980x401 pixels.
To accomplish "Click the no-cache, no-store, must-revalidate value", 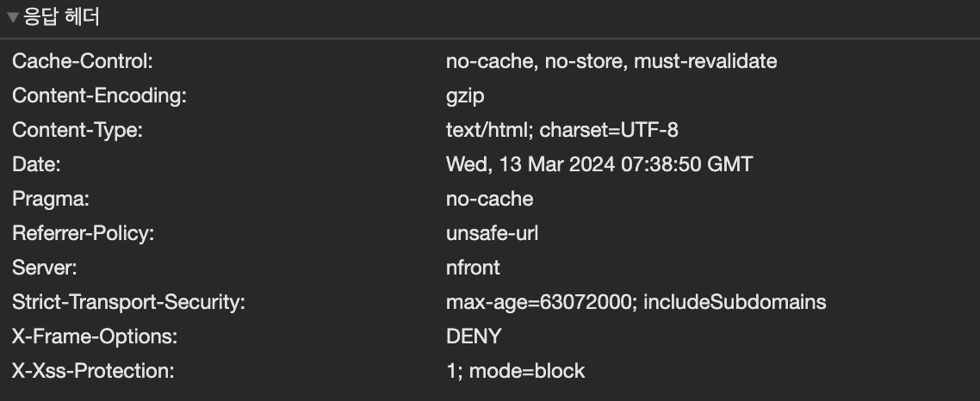I will pyautogui.click(x=611, y=62).
